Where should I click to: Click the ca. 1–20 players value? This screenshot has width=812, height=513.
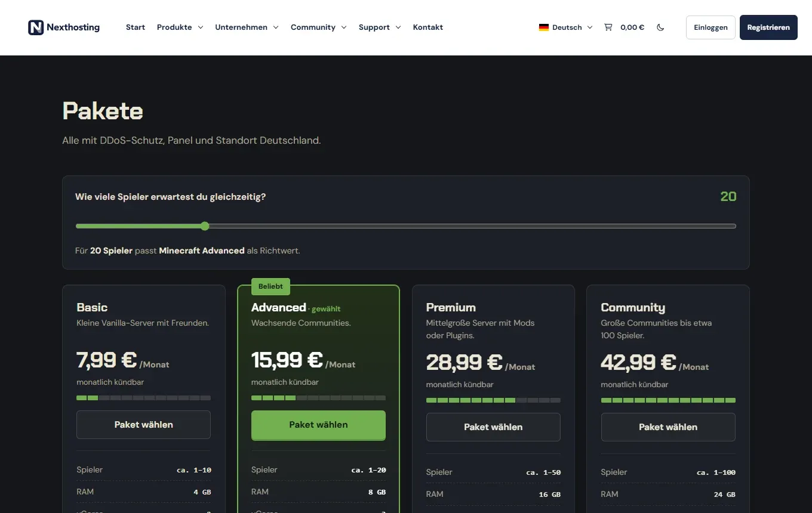pyautogui.click(x=368, y=470)
